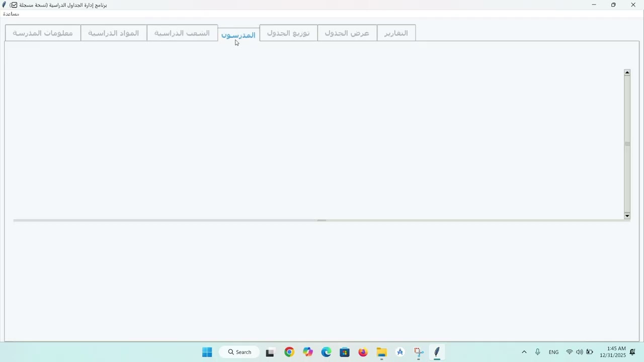Open Task View from the taskbar
Image resolution: width=644 pixels, height=362 pixels.
tap(270, 352)
